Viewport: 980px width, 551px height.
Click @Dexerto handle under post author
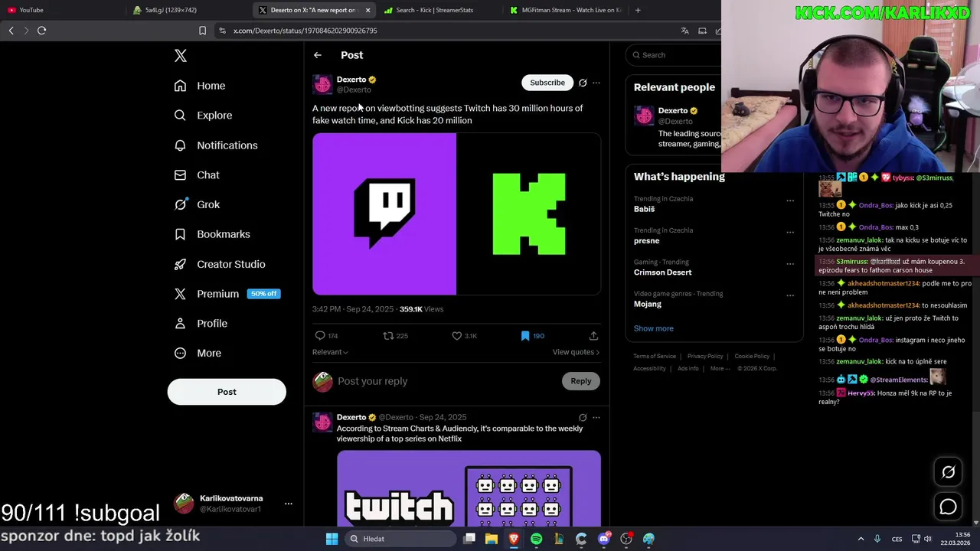[354, 90]
